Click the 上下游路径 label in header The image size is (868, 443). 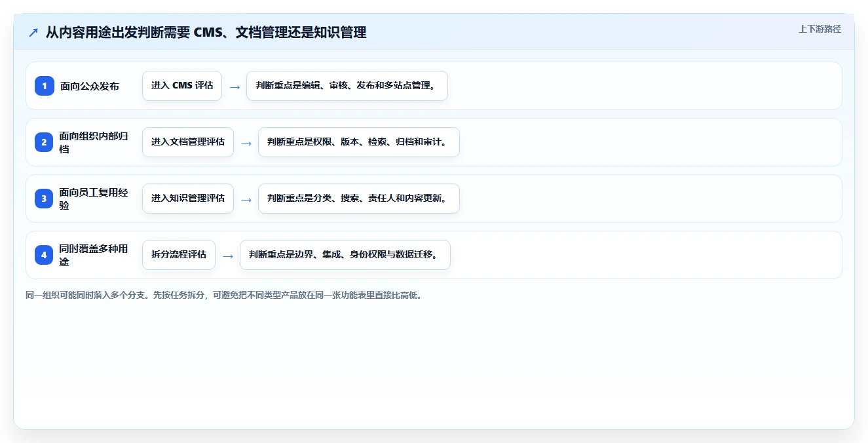820,29
